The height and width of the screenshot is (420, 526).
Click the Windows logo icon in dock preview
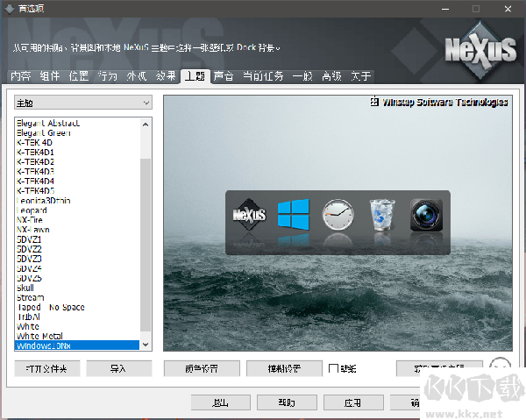294,214
